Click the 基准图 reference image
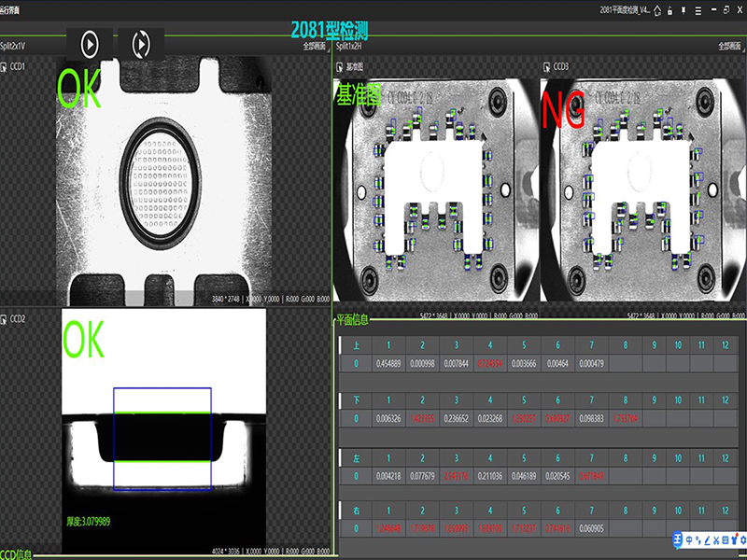This screenshot has height=560, width=747. [435, 187]
